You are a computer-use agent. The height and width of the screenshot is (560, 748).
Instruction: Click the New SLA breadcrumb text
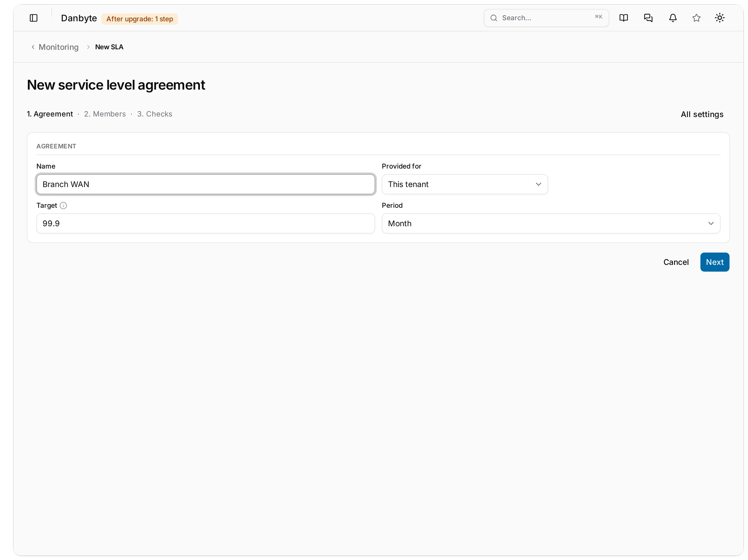tap(109, 47)
